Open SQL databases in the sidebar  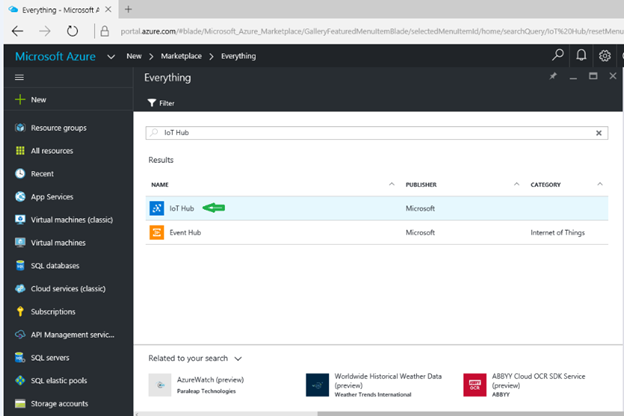pos(55,265)
